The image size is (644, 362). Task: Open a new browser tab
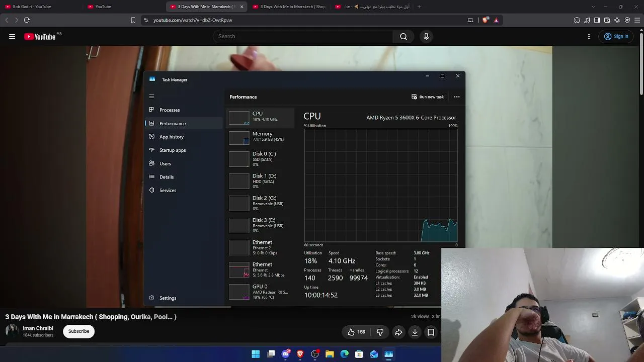click(419, 7)
